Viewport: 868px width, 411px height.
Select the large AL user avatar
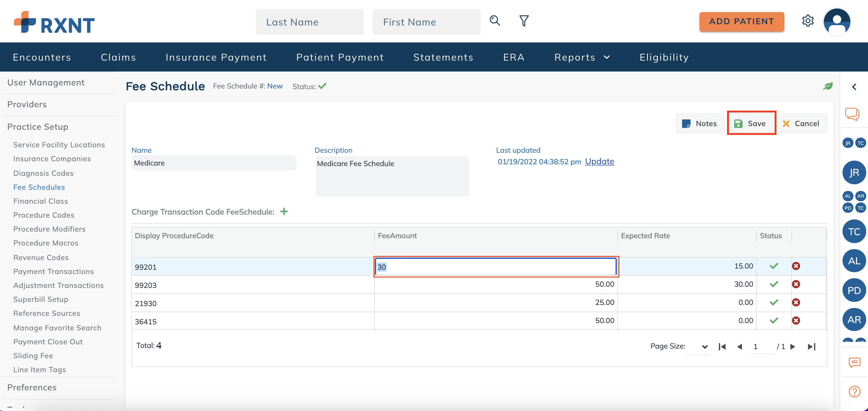[x=854, y=261]
